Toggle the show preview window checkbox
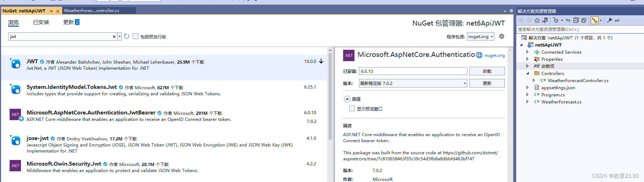This screenshot has width=644, height=182. pyautogui.click(x=352, y=108)
